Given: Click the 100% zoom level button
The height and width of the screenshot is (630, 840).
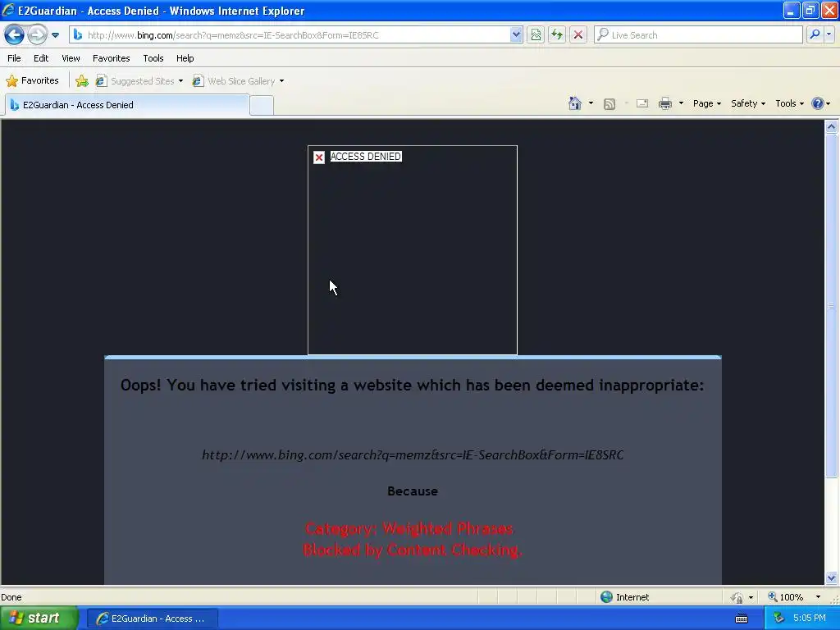Looking at the screenshot, I should click(x=785, y=597).
